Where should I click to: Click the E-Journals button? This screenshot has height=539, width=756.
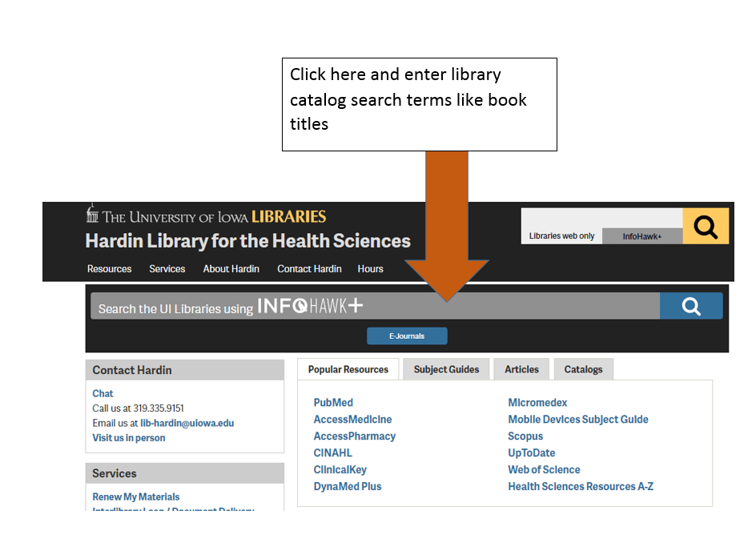coord(407,336)
